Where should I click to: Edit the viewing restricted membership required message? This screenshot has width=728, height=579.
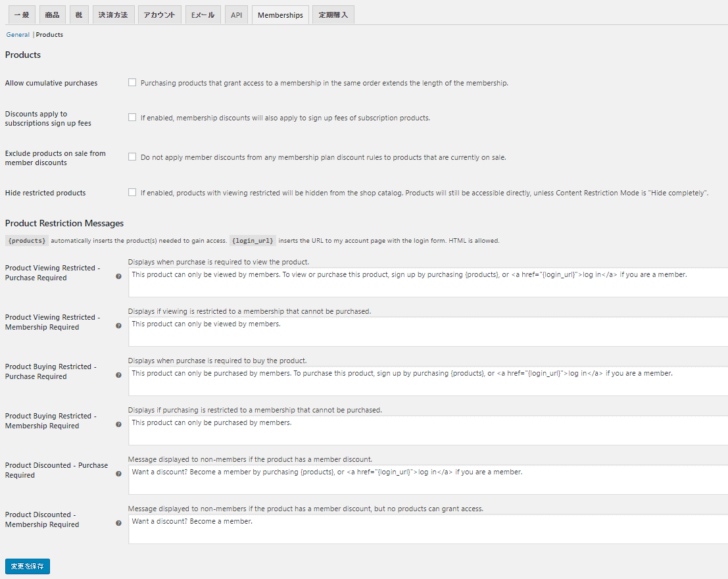pos(428,332)
